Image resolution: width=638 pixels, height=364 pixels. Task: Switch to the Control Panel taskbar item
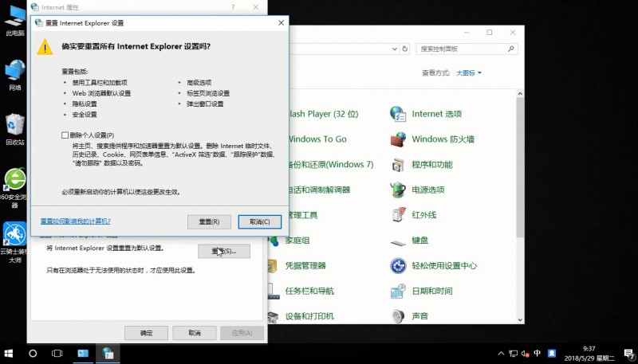[x=83, y=354]
